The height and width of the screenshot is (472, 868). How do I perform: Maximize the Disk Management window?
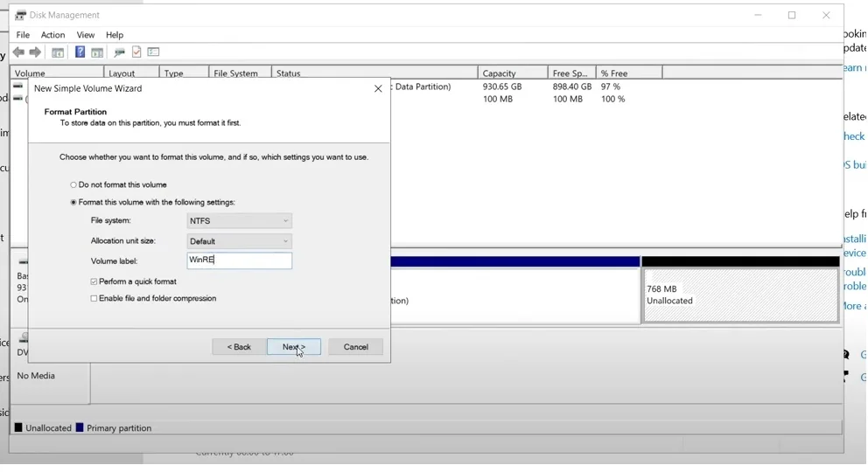792,15
